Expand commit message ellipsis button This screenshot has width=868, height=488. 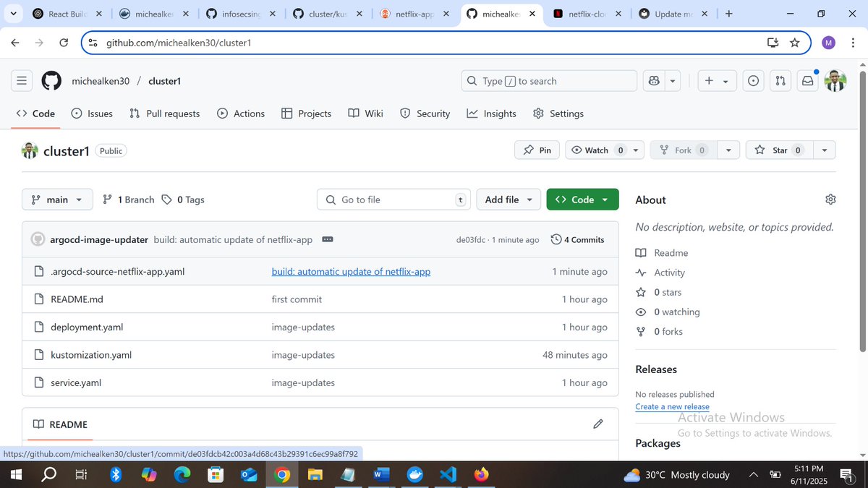[x=327, y=239]
